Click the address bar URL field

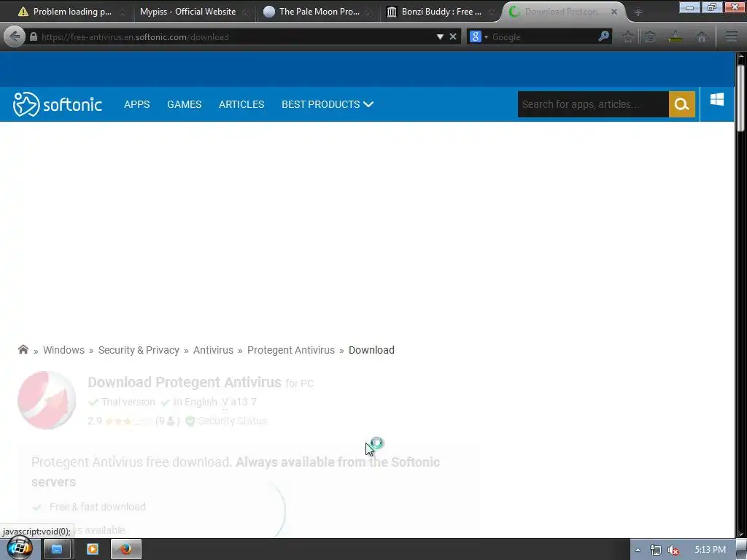point(236,36)
